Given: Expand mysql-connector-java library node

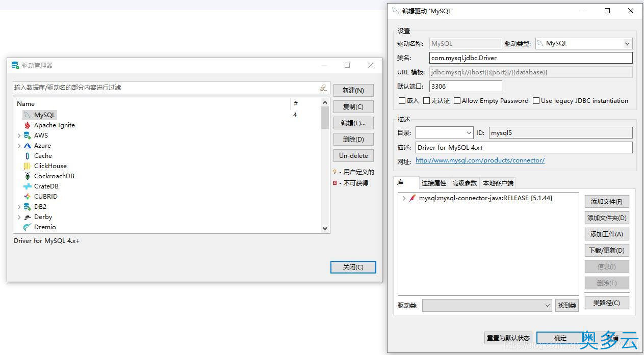Looking at the screenshot, I should click(x=404, y=198).
